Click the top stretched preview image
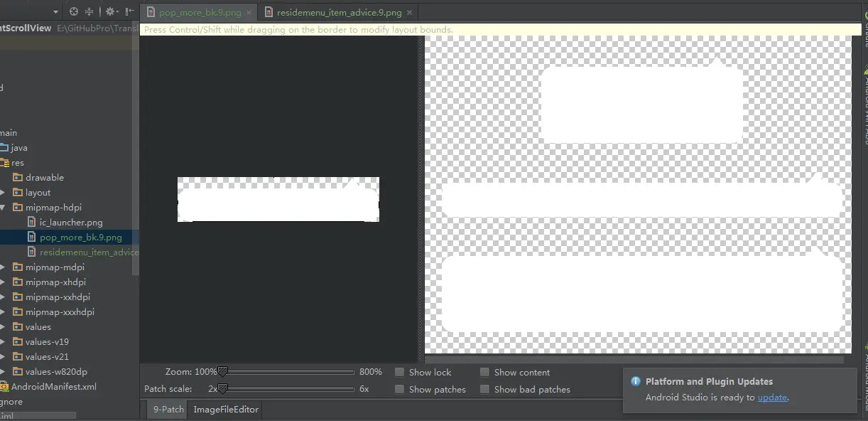 641,101
